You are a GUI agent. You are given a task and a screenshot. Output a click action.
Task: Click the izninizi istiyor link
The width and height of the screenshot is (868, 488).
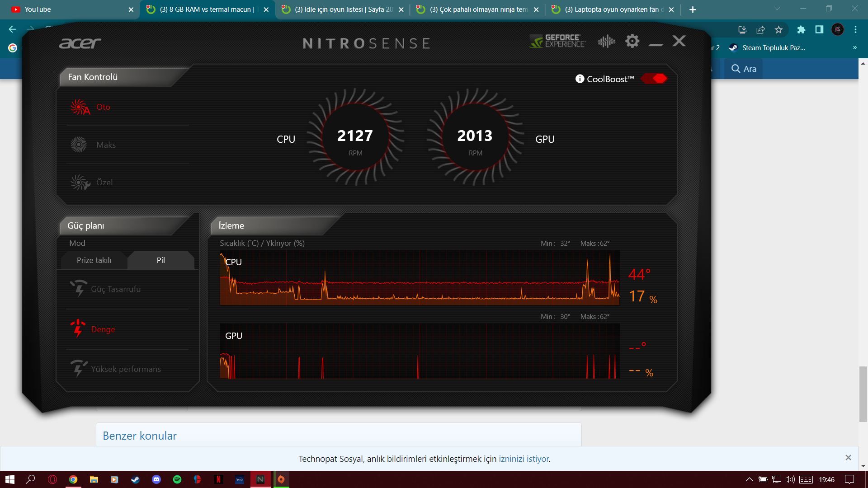point(524,459)
